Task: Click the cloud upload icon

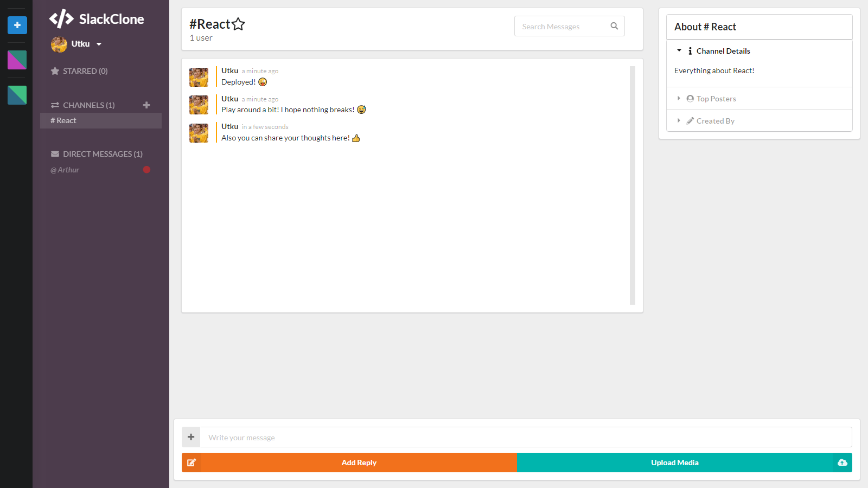Action: tap(843, 463)
